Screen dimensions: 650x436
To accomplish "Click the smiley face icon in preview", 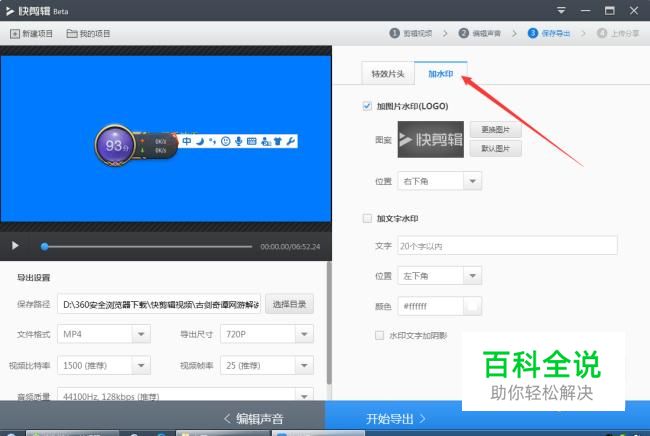I will (226, 141).
